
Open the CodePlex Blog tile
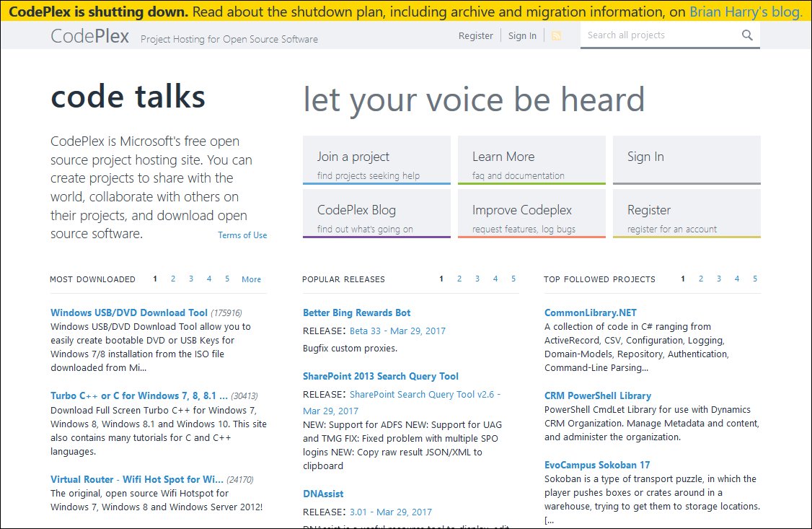pos(376,214)
